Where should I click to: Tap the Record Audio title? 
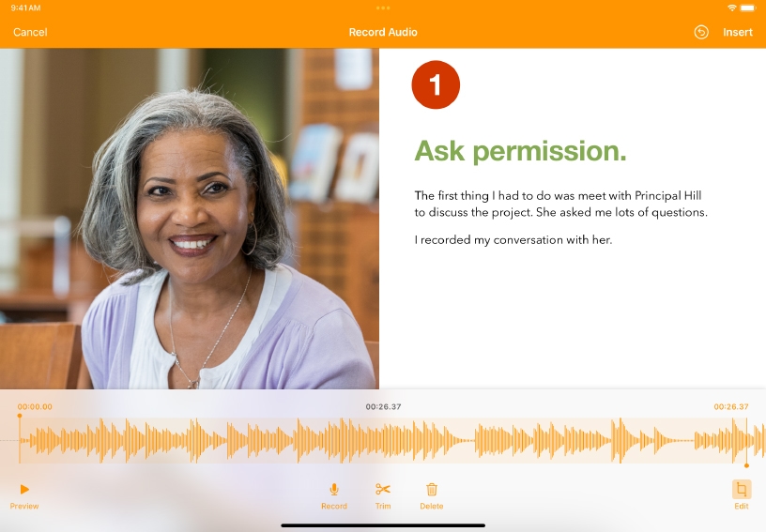(x=383, y=32)
